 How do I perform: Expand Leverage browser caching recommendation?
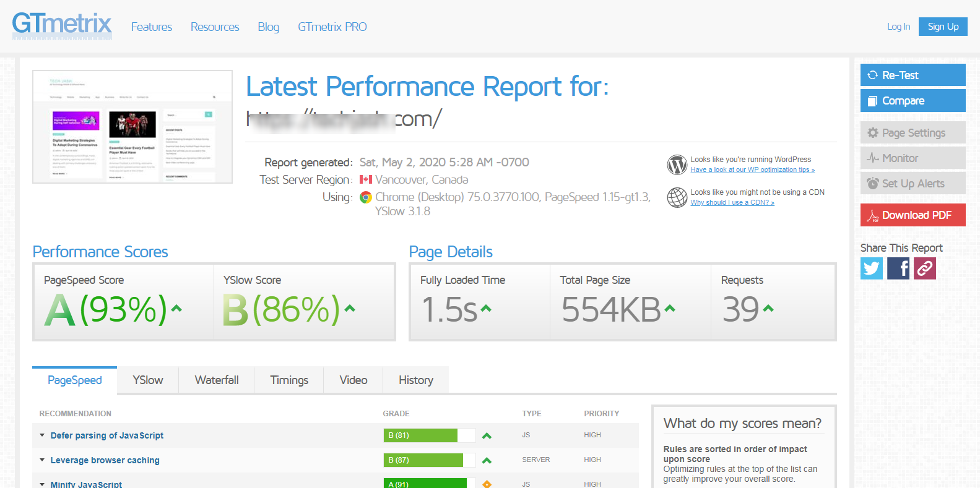[105, 460]
